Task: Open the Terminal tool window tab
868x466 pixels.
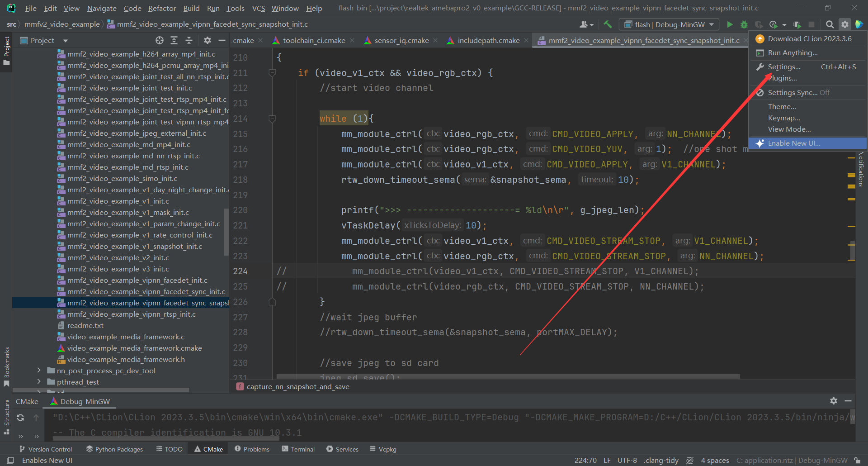Action: 298,449
